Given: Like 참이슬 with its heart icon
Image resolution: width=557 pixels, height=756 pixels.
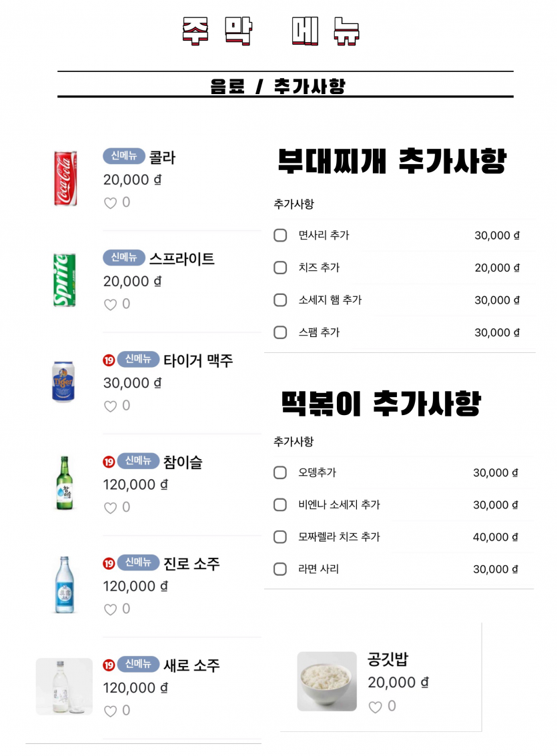Looking at the screenshot, I should pos(110,508).
